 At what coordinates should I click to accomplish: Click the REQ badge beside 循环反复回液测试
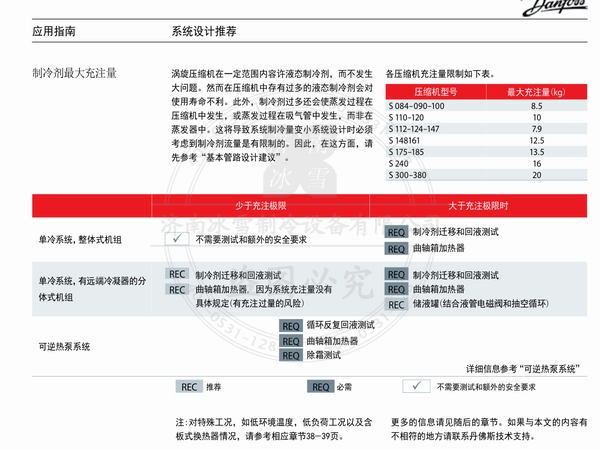click(290, 326)
